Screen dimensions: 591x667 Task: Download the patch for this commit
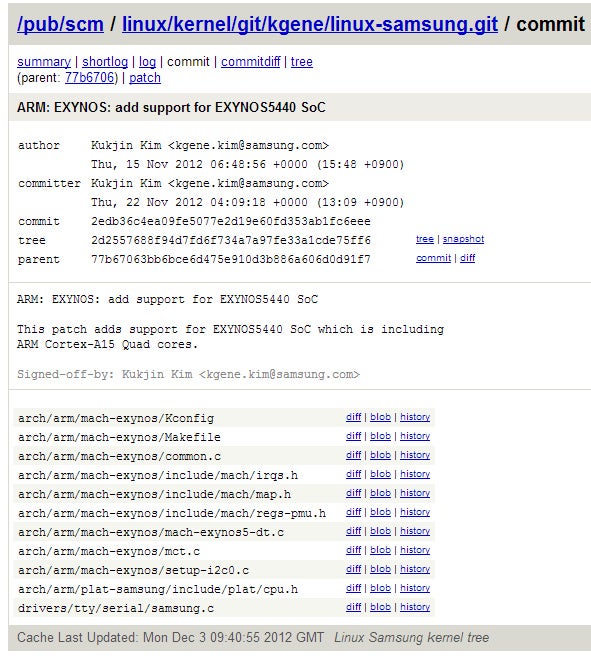tap(145, 78)
